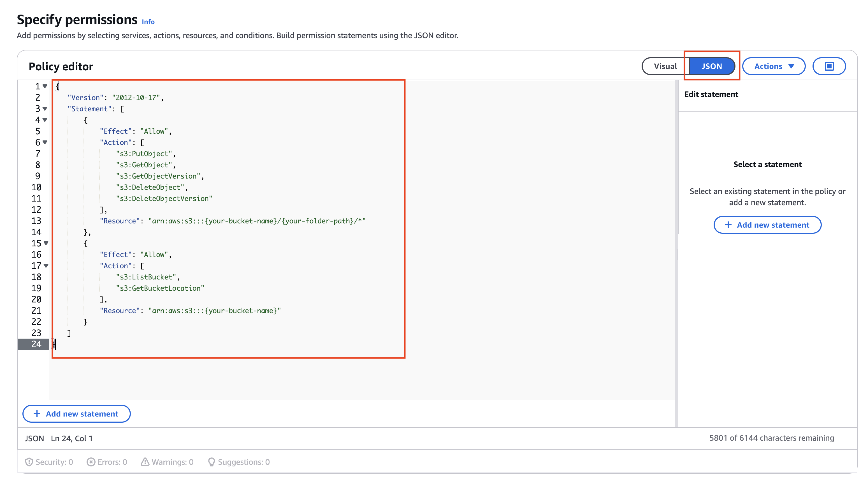The image size is (868, 481).
Task: Click the copy/split panel icon
Action: tap(829, 66)
